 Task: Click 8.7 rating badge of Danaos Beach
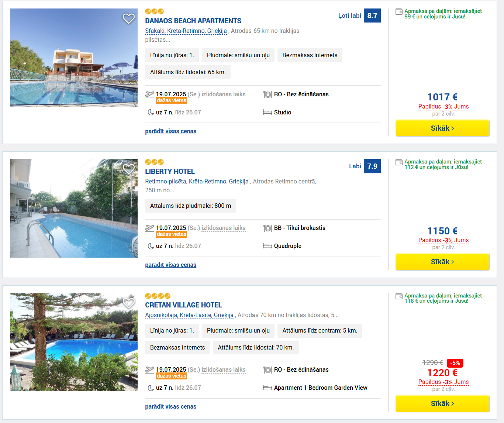(372, 16)
